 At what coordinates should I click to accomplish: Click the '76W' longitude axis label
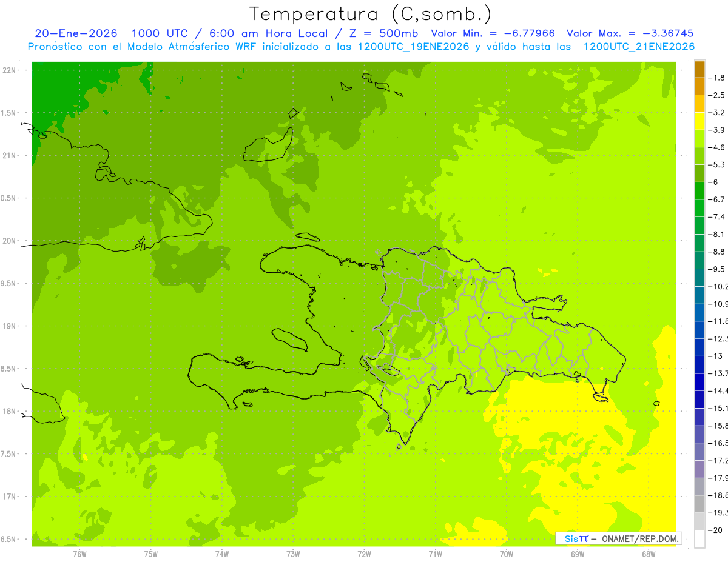pos(79,554)
